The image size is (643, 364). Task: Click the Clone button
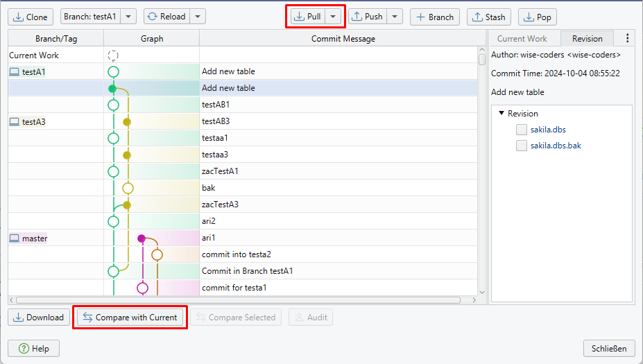click(x=31, y=17)
